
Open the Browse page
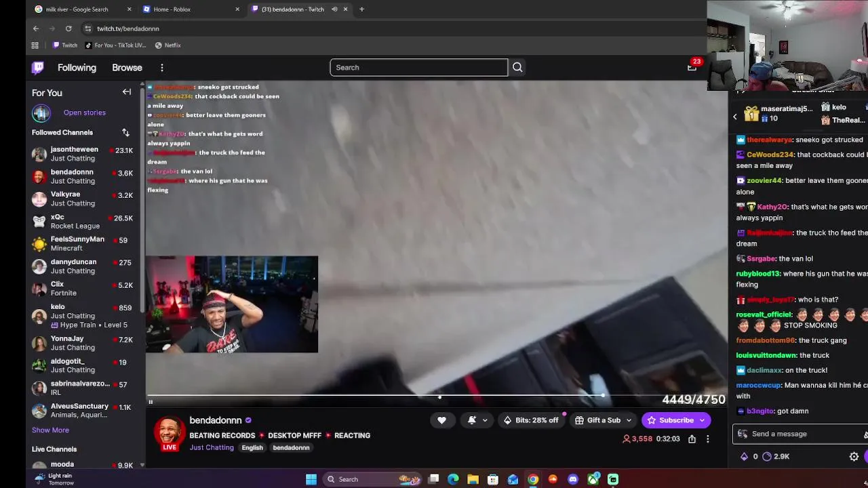[127, 68]
